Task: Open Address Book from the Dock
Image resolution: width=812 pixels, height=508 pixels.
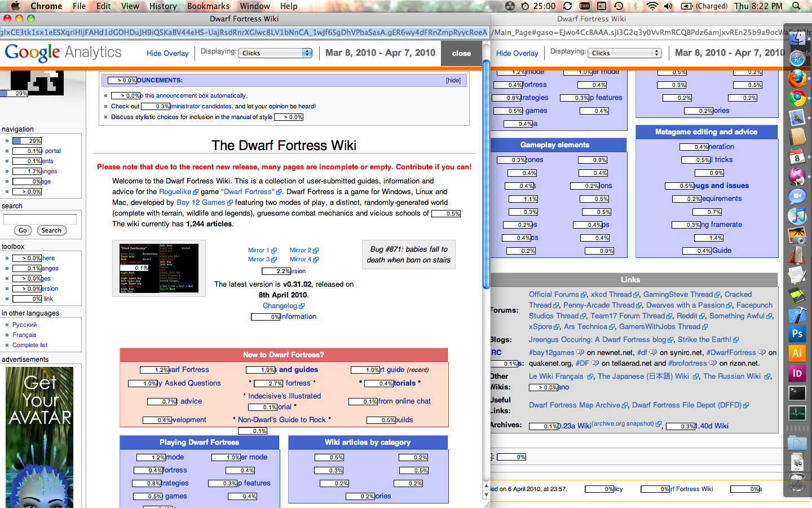Action: (x=797, y=137)
